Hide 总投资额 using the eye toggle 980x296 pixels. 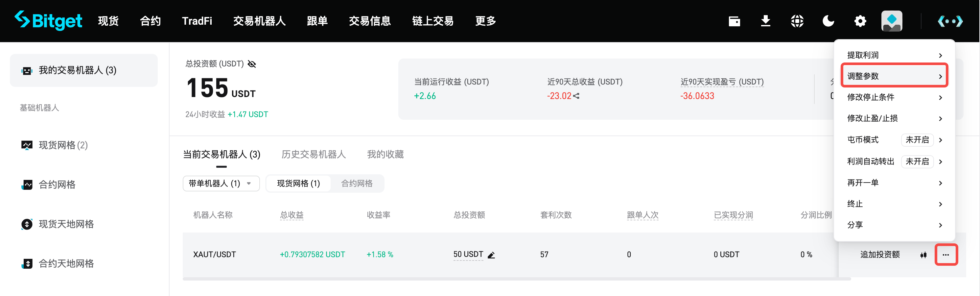(252, 63)
